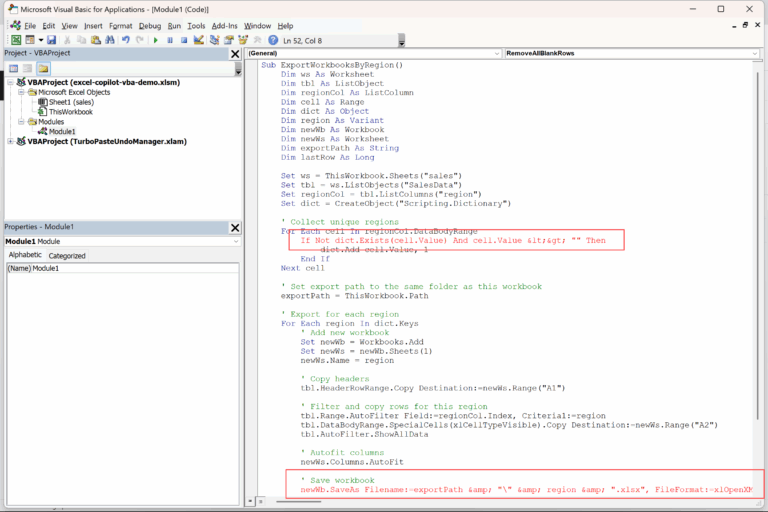Viewport: 768px width, 512px height.
Task: Run the macro with the green play icon
Action: [156, 40]
